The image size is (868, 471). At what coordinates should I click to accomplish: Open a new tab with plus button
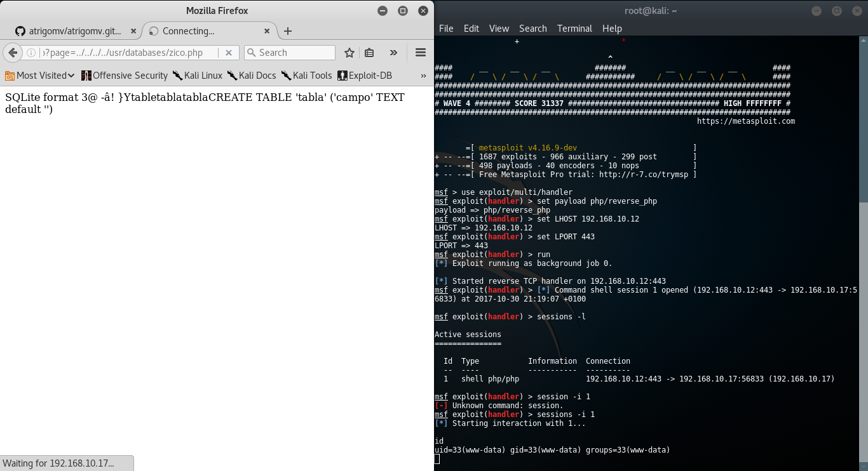(288, 31)
